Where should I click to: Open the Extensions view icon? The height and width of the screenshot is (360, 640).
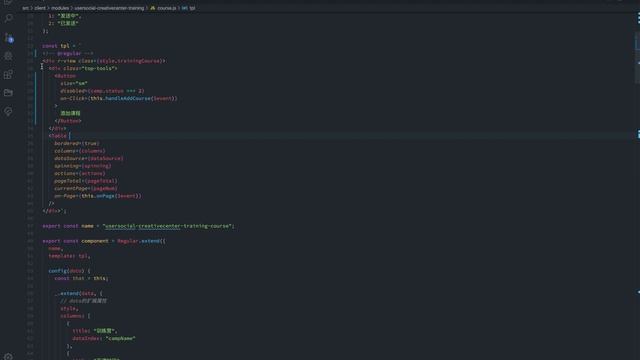pyautogui.click(x=8, y=74)
